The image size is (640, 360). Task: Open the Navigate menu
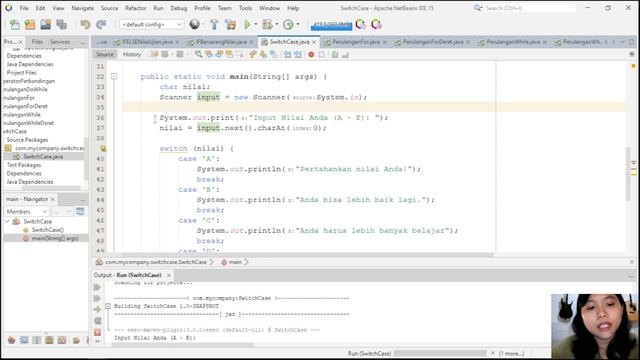coord(82,8)
